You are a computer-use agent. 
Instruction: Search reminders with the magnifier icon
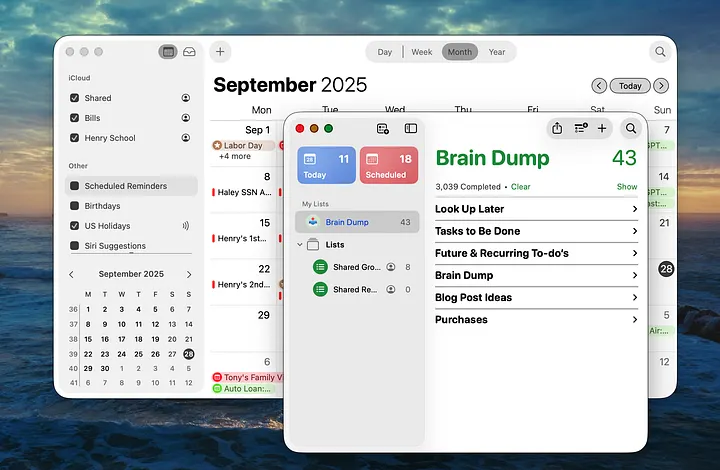pos(630,128)
